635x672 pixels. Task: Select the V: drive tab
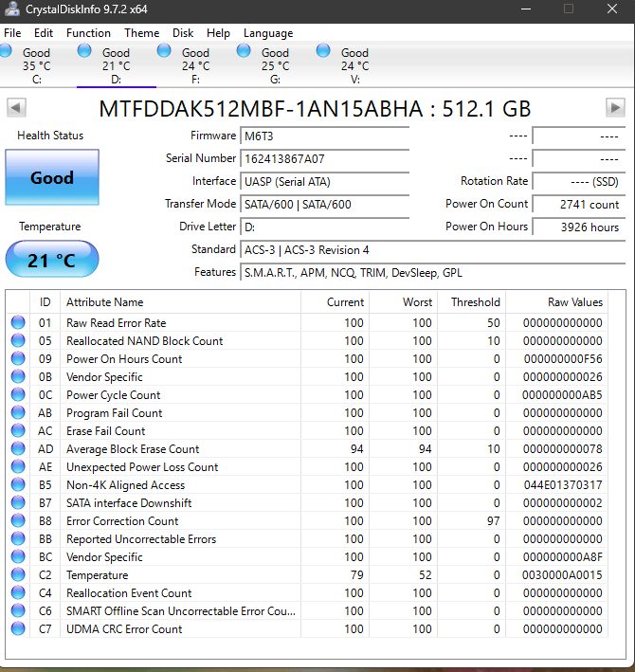coord(355,64)
